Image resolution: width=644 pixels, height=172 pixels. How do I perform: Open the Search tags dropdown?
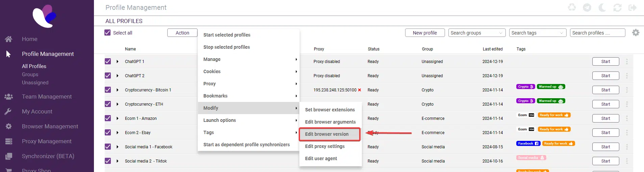click(x=538, y=33)
